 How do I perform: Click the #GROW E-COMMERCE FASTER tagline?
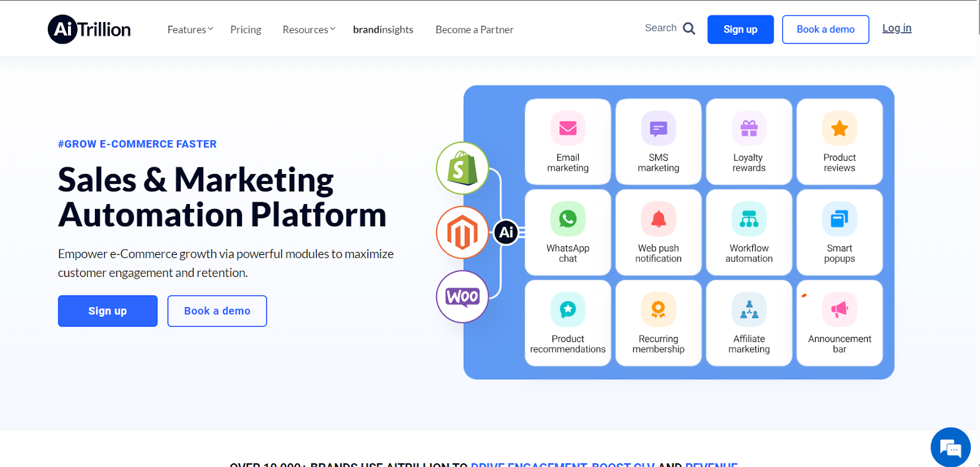click(137, 144)
